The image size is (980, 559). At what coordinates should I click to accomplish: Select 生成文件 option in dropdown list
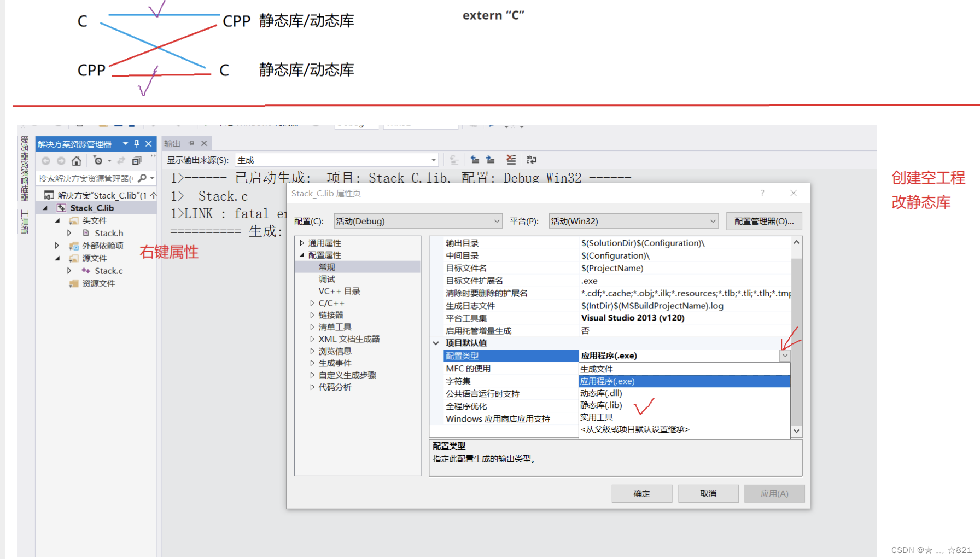[684, 369]
